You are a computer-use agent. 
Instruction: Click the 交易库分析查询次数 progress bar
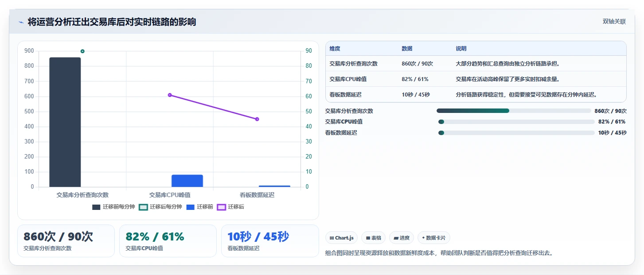[x=514, y=111]
